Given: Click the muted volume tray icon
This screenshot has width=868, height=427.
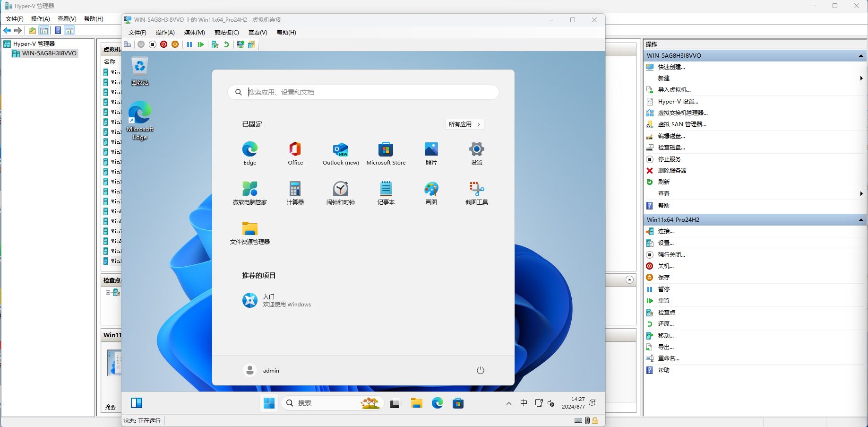Looking at the screenshot, I should (x=551, y=403).
